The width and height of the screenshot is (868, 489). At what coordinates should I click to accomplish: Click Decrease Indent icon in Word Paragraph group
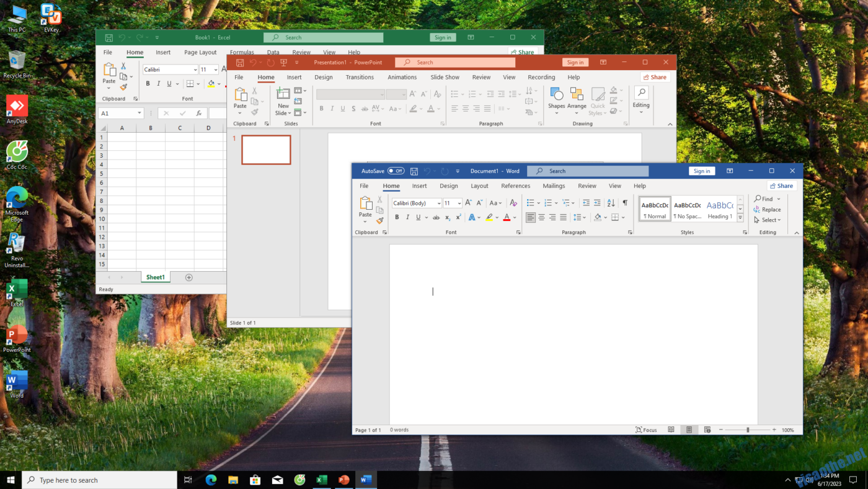(x=586, y=203)
